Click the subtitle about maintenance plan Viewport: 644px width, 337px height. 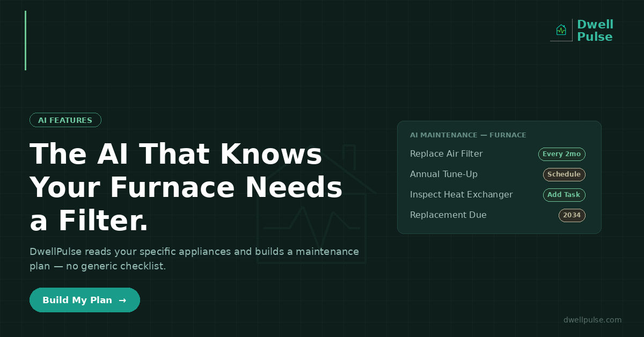[194, 259]
